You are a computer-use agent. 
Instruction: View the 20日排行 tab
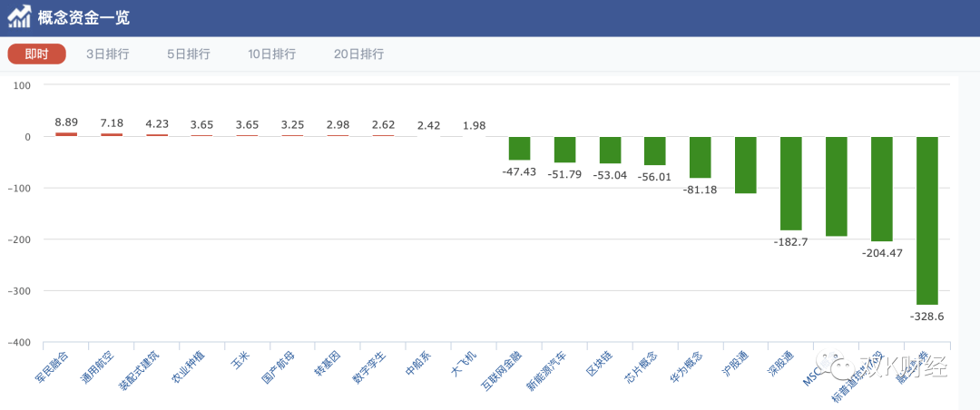(358, 54)
